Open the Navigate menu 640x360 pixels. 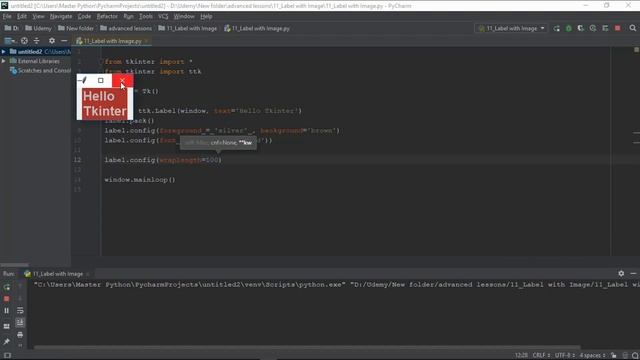pos(61,16)
